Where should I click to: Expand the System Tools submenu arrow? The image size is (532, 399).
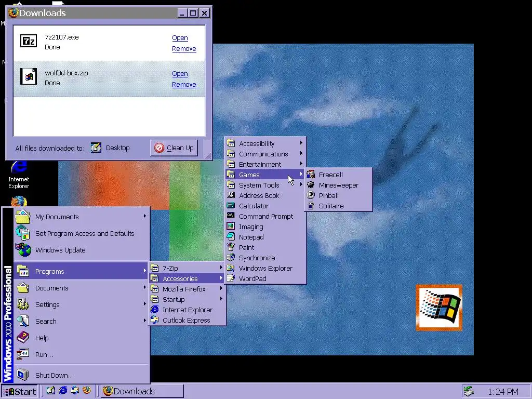click(301, 184)
